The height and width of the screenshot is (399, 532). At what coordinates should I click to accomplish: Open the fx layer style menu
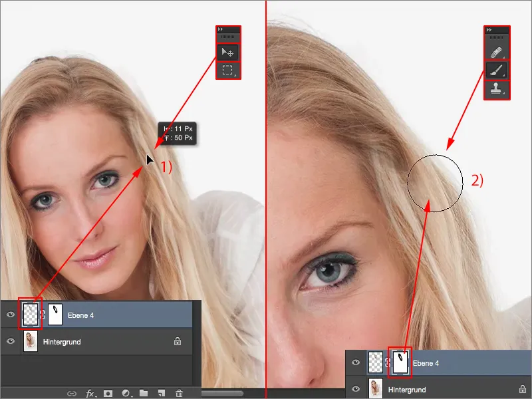pos(90,393)
